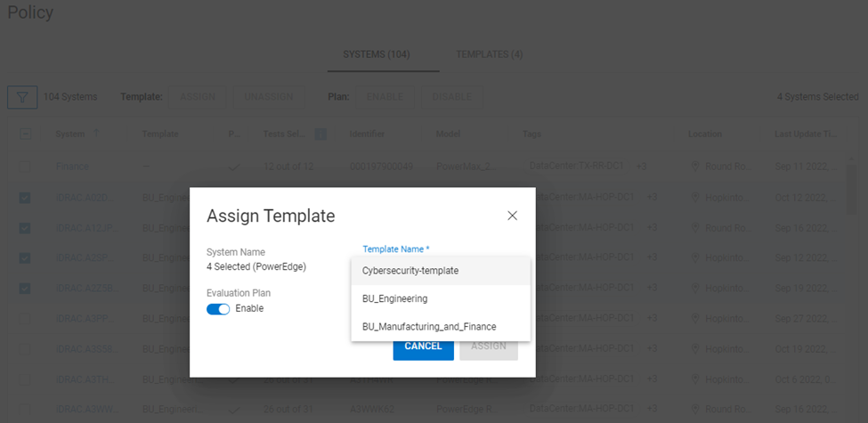
Task: Click the checkmark icon in Finance row
Action: [x=234, y=167]
